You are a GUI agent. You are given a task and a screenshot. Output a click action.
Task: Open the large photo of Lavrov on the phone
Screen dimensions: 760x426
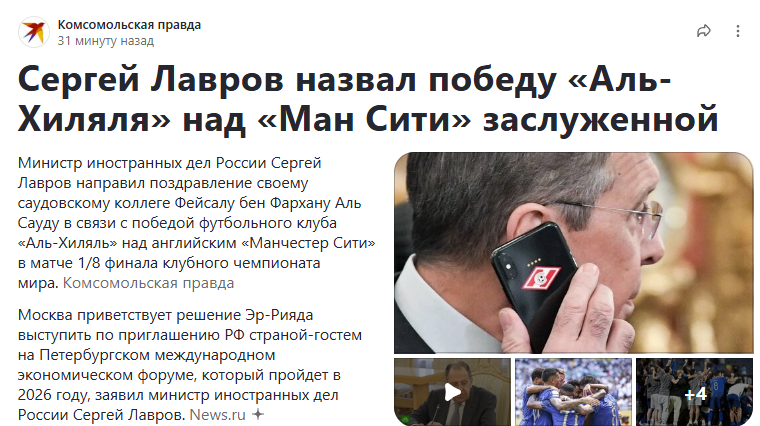(x=573, y=253)
